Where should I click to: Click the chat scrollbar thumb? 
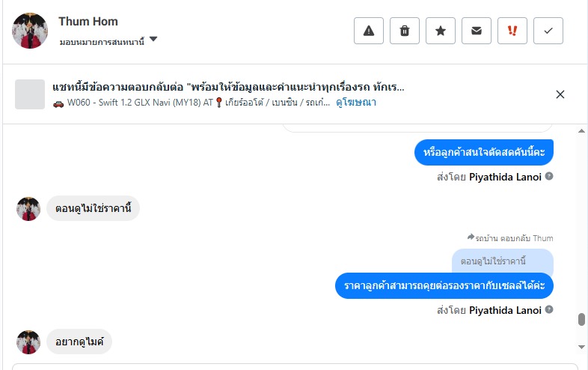tap(581, 320)
